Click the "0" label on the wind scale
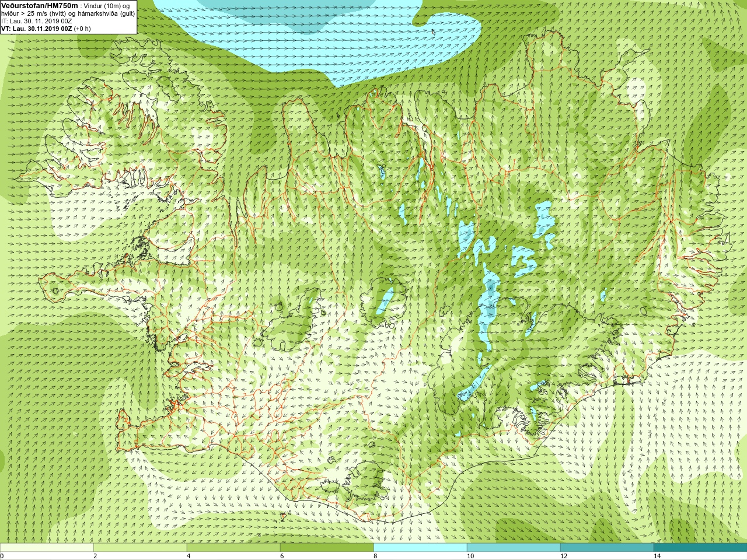 pos(2,556)
